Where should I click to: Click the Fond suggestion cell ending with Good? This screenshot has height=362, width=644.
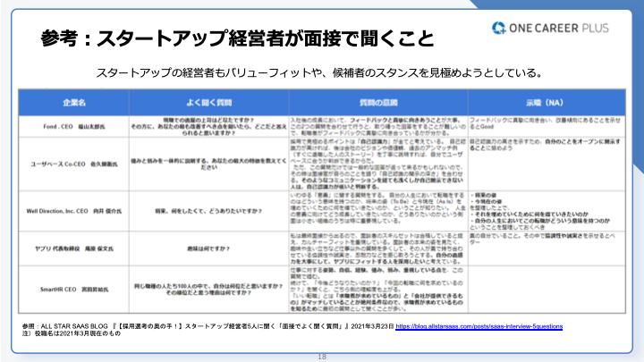[x=547, y=126]
